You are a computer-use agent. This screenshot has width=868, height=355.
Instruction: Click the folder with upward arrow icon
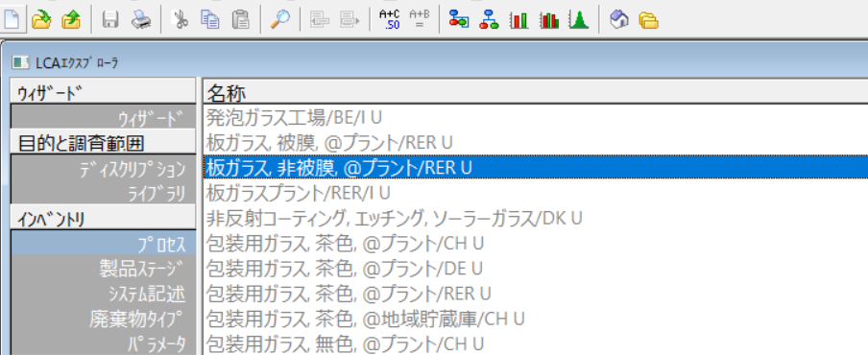click(71, 20)
